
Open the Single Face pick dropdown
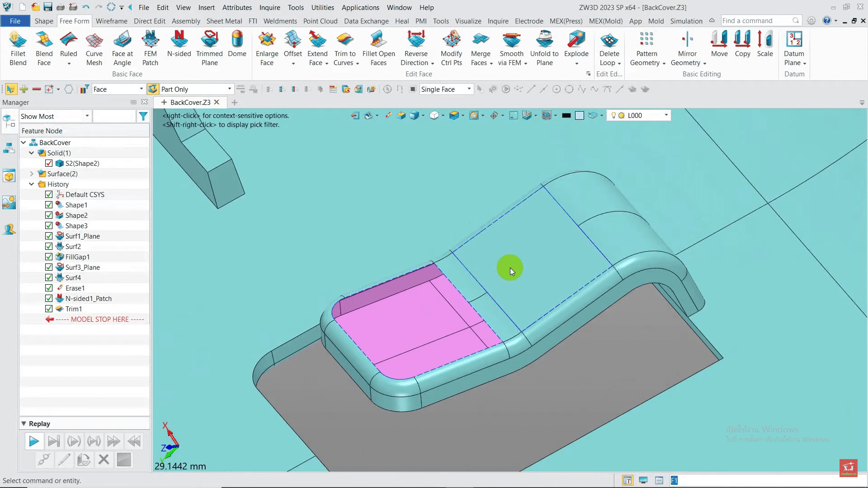pos(469,89)
